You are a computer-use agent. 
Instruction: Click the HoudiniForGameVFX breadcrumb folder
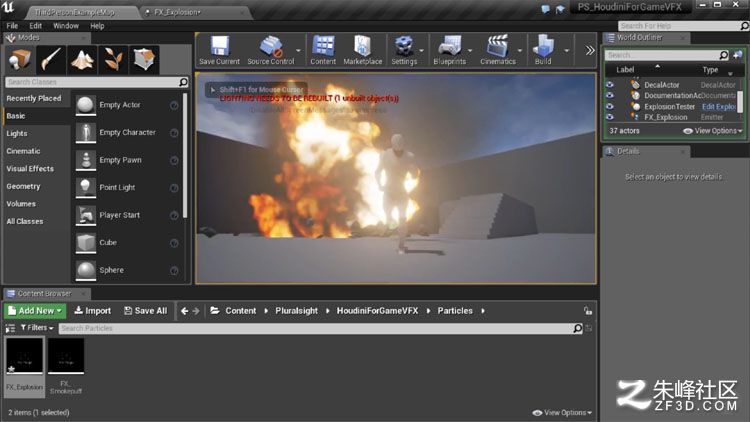point(377,311)
